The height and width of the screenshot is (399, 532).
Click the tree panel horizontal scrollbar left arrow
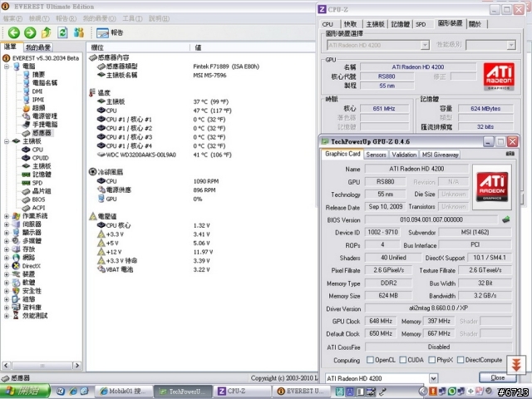coord(6,366)
